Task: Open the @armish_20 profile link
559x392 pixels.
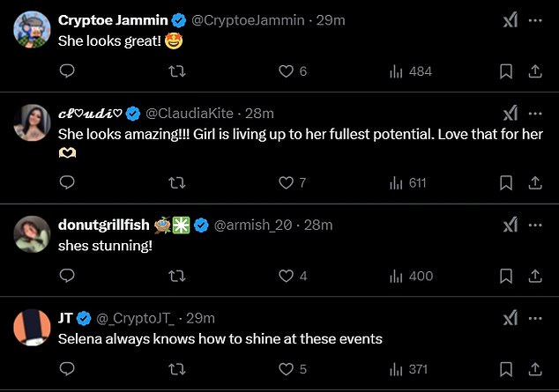Action: pyautogui.click(x=253, y=225)
